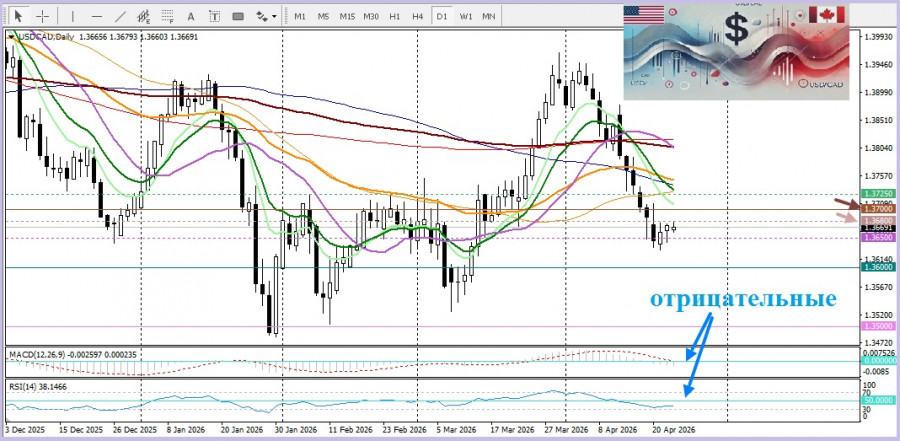Select the green 1.37250 price level tag

[878, 194]
